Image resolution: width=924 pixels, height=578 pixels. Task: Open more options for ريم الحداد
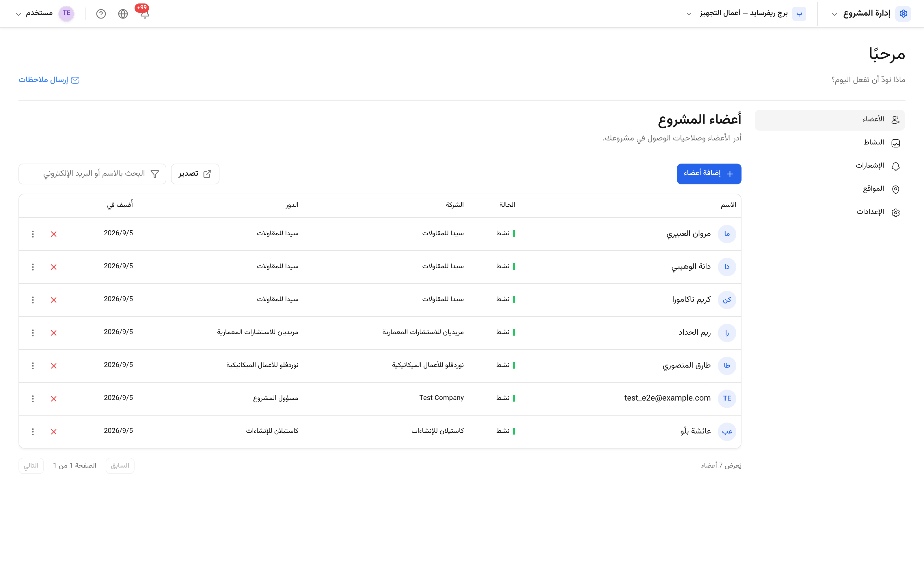[33, 333]
